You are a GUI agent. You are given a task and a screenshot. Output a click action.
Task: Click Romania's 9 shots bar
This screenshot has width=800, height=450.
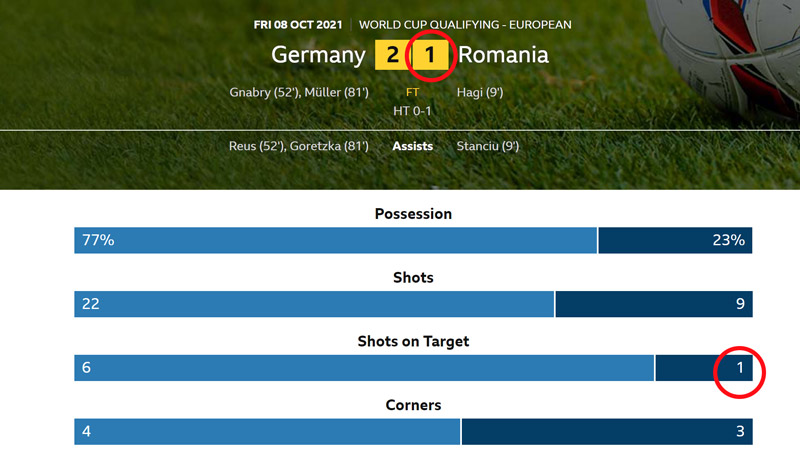[x=654, y=304]
